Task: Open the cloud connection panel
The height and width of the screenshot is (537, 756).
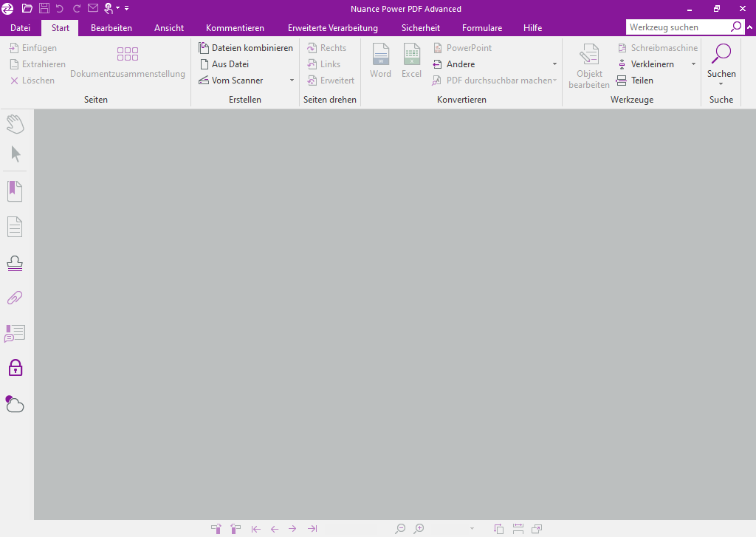Action: [x=15, y=403]
